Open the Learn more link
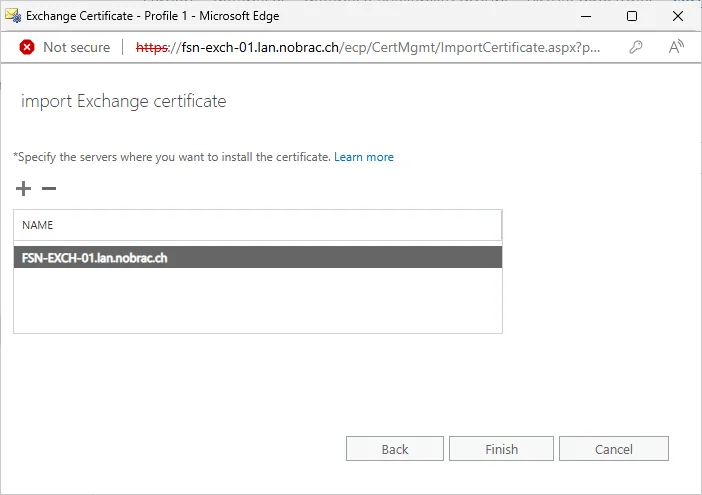The height and width of the screenshot is (495, 702). (364, 157)
